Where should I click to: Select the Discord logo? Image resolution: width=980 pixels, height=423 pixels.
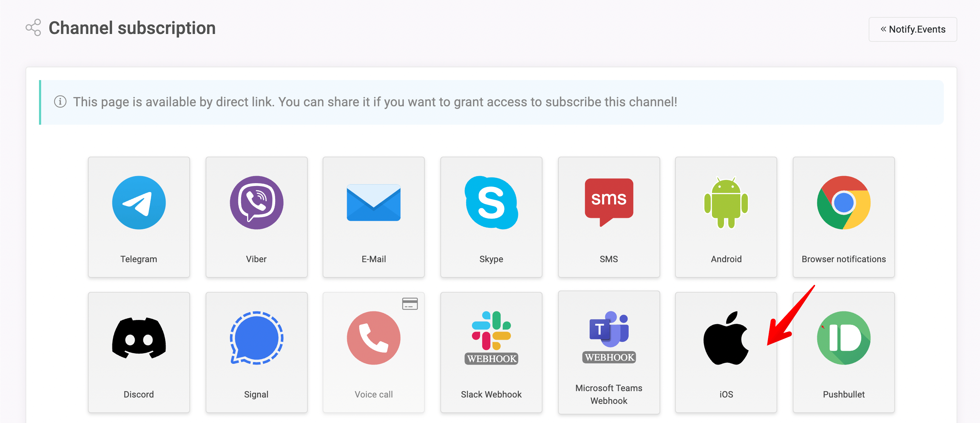(139, 338)
